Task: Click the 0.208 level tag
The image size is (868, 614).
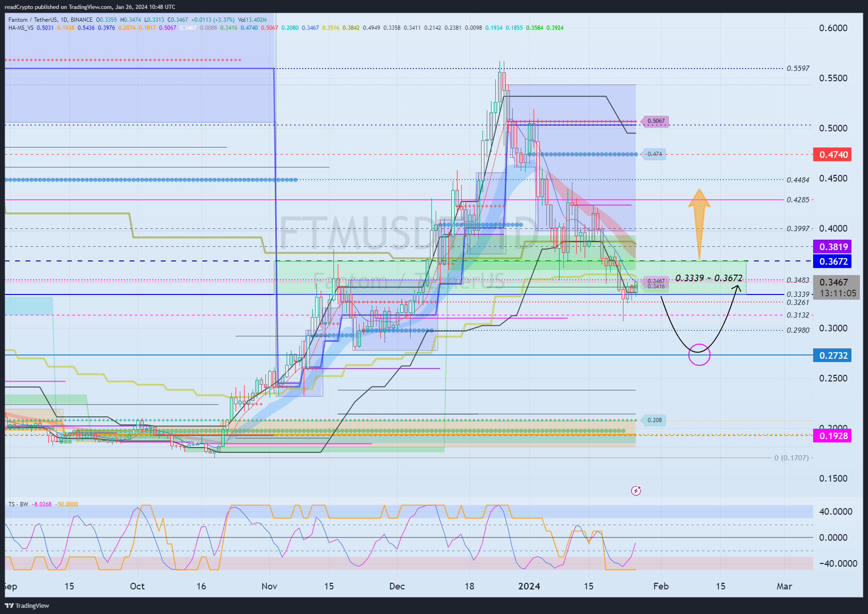Action: [x=653, y=420]
